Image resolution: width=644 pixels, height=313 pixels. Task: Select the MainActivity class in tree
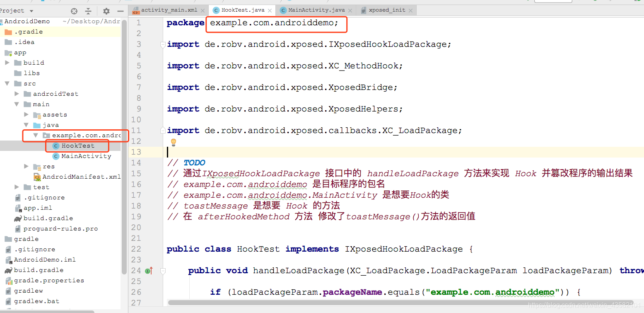point(82,156)
